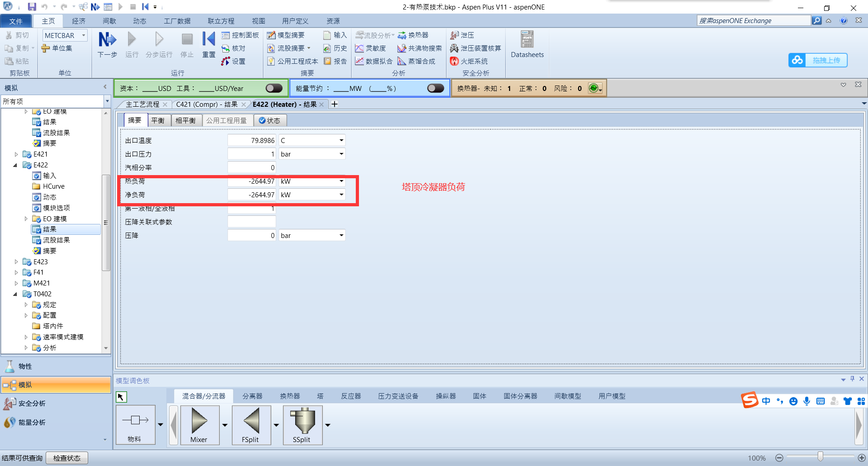
Task: Open the 物性 navigation pane
Action: pos(56,366)
